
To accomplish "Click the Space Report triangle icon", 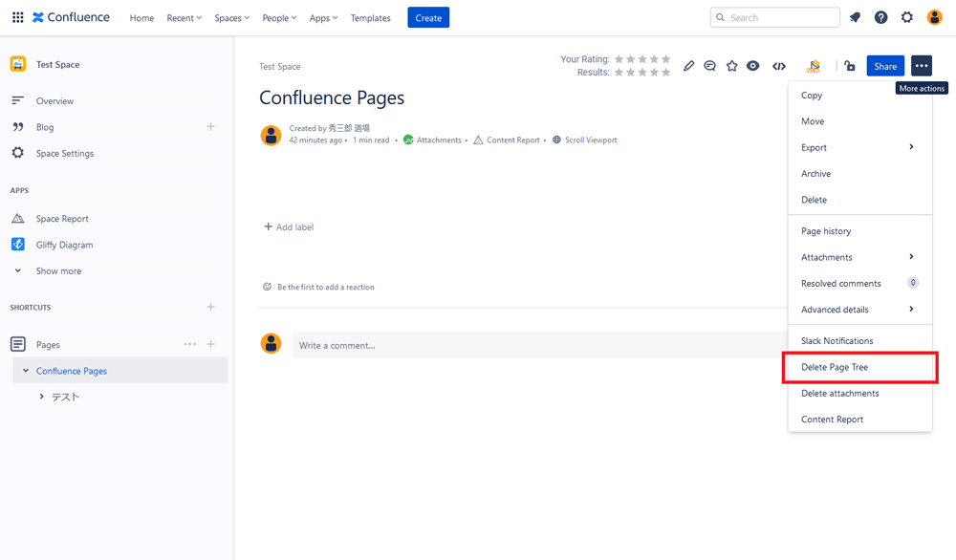I will [17, 218].
